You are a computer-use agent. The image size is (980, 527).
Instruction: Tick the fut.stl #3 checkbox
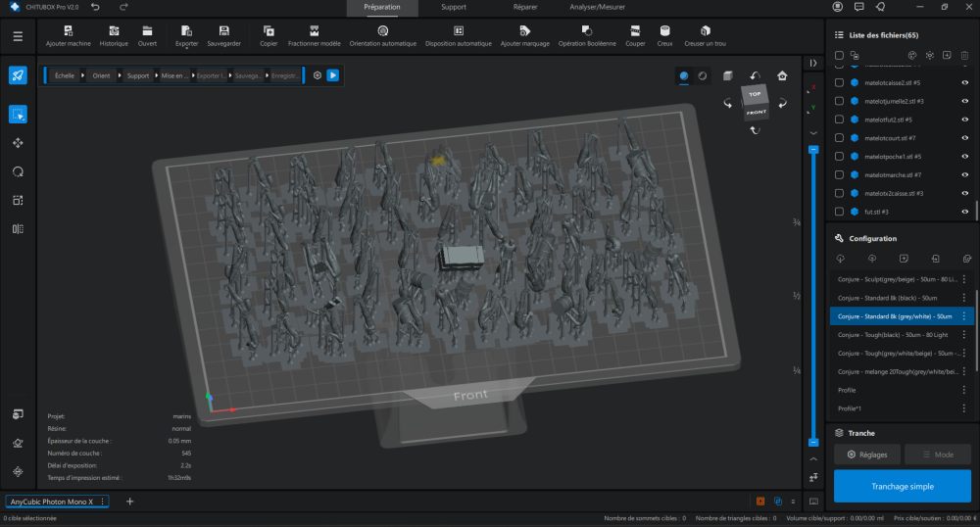click(x=839, y=212)
